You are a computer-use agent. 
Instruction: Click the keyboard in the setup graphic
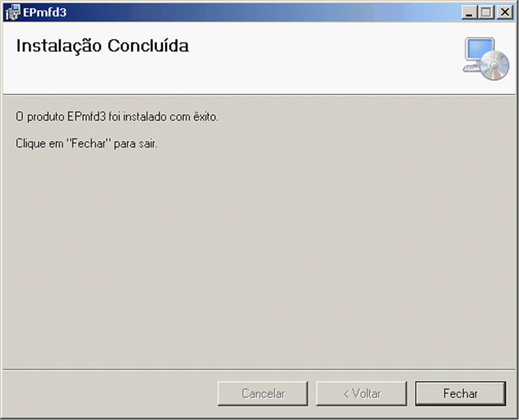[x=472, y=68]
